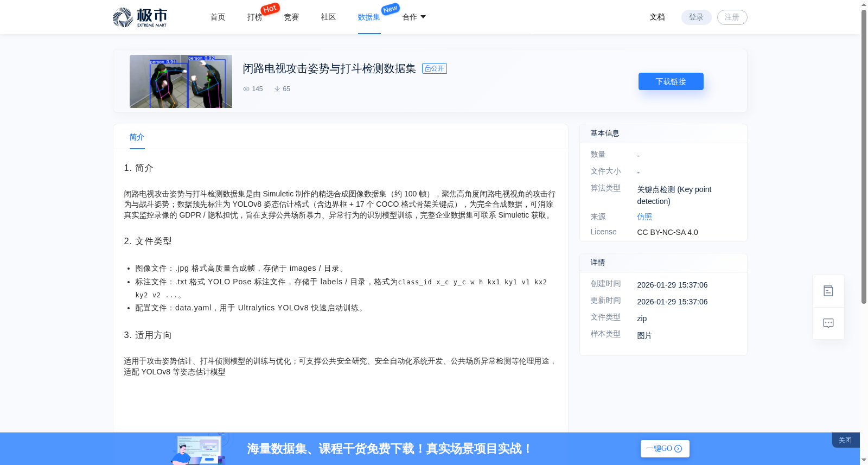Close the bottom banner with 关闭
868x465 pixels.
845,440
